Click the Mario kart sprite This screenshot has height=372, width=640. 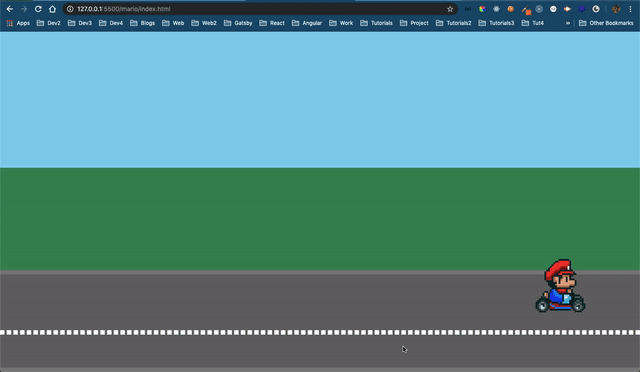tap(560, 286)
